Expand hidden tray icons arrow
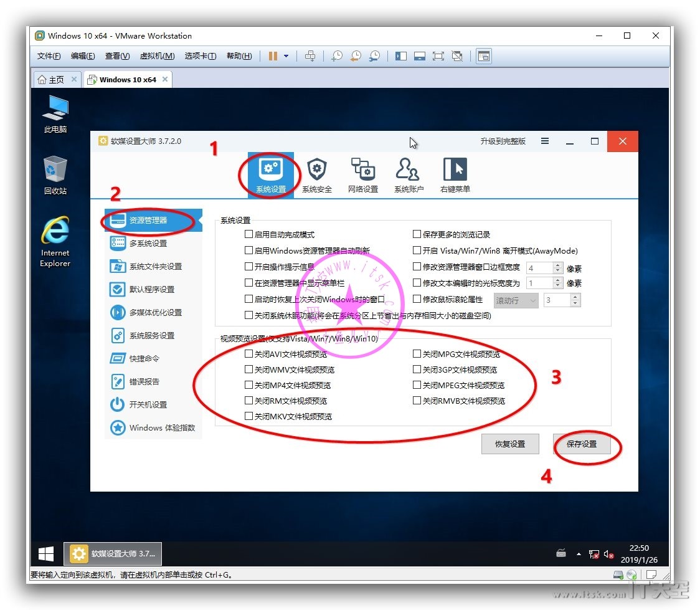Viewport: 700px width, 610px height. (579, 554)
